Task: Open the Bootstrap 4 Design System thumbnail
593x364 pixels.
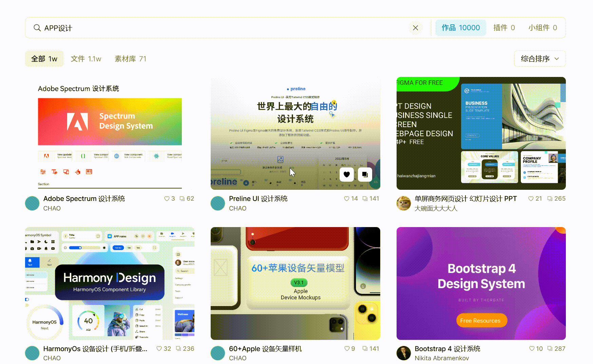Action: pos(481,283)
